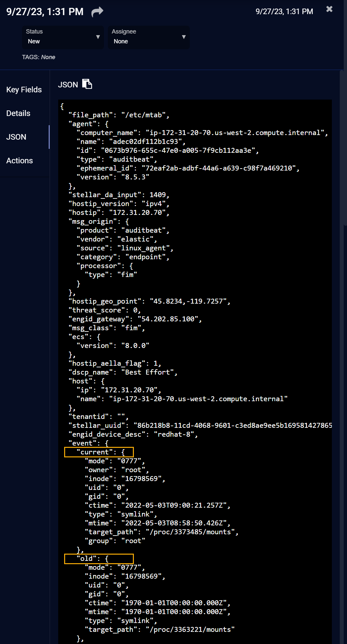
Task: Switch to the Key Fields tab
Action: point(24,90)
